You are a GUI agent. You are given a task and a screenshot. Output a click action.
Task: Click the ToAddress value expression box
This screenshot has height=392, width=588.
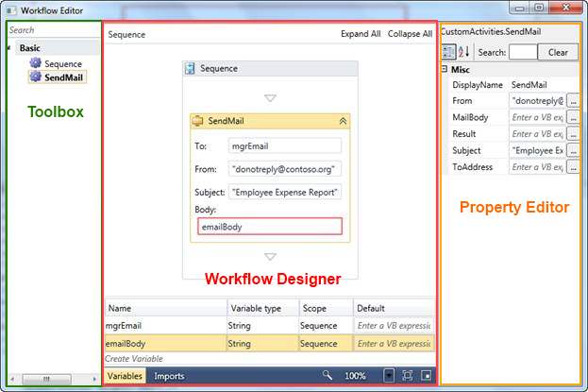537,166
